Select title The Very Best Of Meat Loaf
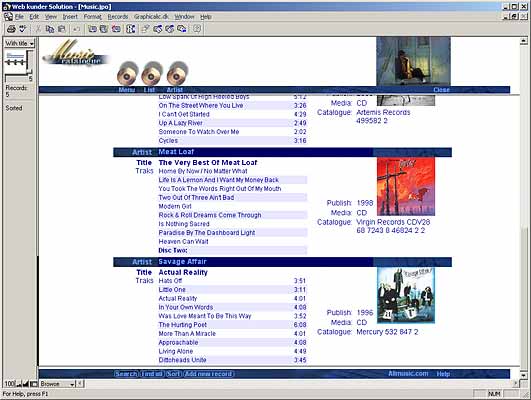Viewport: 531px width, 400px height. 208,163
